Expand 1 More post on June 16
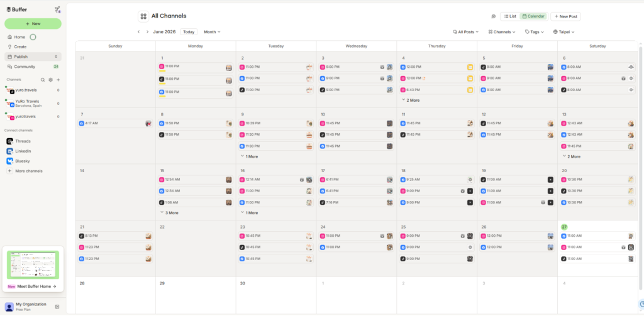This screenshot has width=644, height=321. click(249, 212)
